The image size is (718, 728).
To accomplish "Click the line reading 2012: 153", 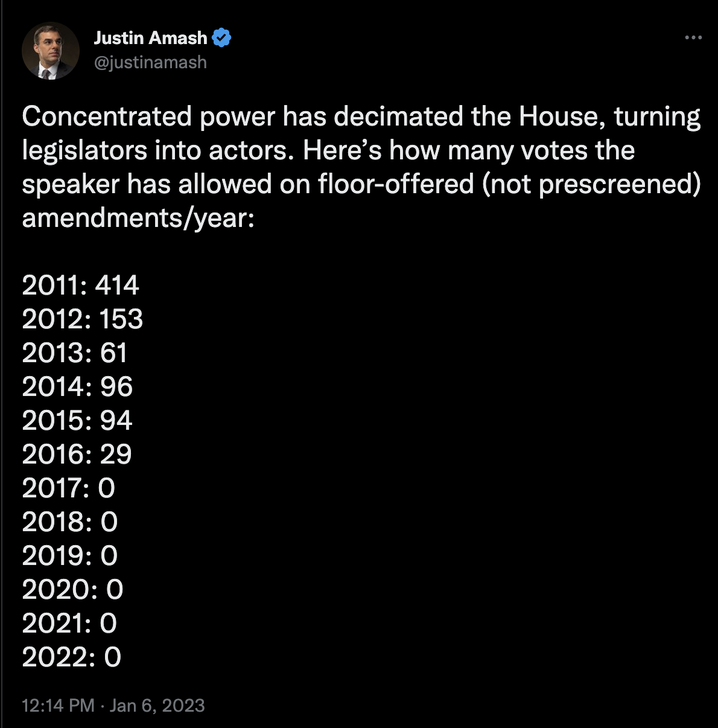I will [82, 319].
